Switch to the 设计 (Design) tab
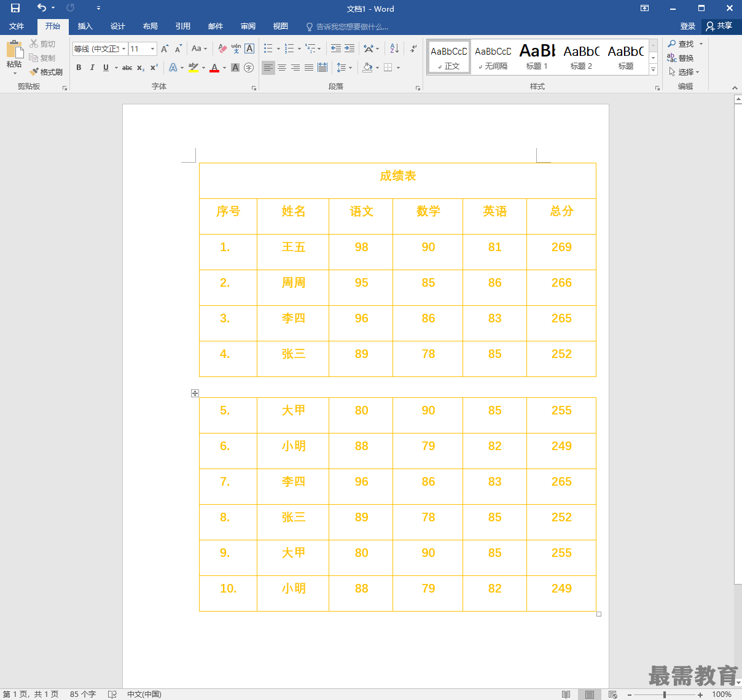 [x=117, y=26]
